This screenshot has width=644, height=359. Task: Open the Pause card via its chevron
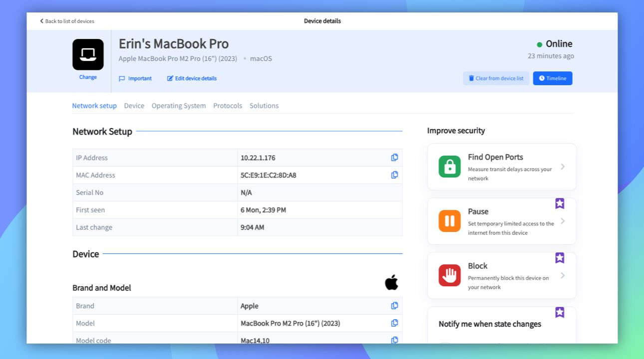[x=563, y=221]
